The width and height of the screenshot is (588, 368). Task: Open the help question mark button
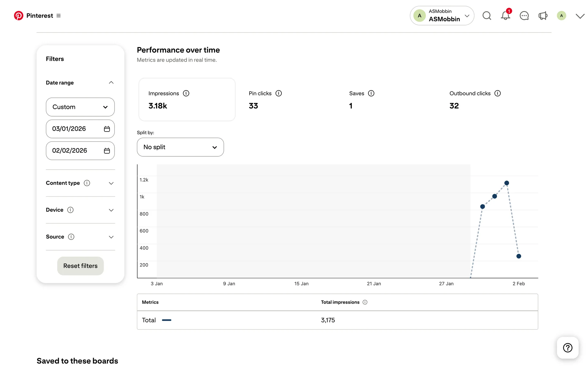[567, 347]
